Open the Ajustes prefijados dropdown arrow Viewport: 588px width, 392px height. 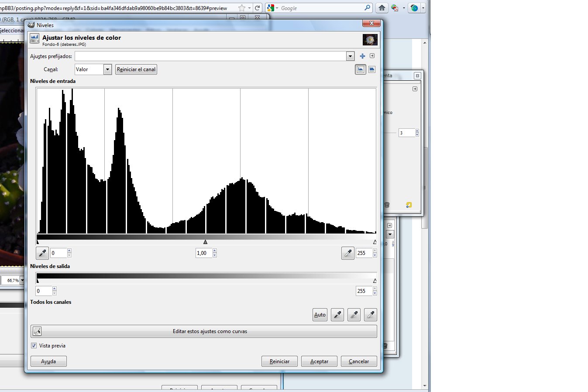(350, 56)
